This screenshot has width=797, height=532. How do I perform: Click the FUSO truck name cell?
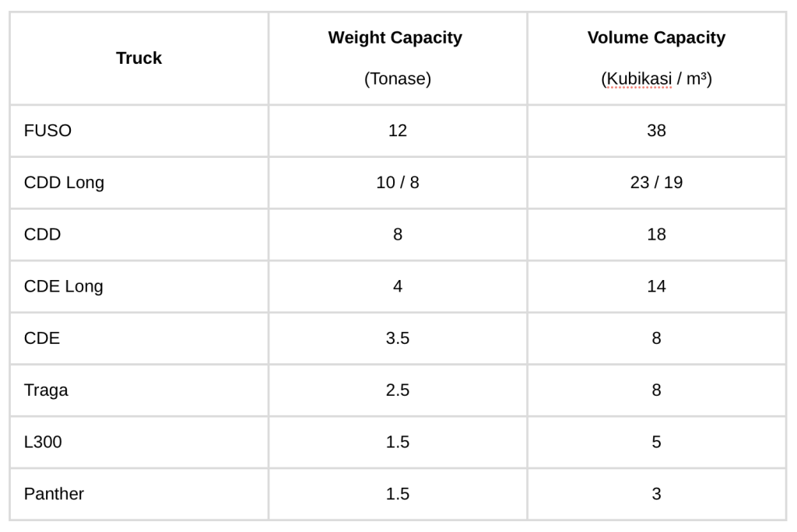[47, 131]
